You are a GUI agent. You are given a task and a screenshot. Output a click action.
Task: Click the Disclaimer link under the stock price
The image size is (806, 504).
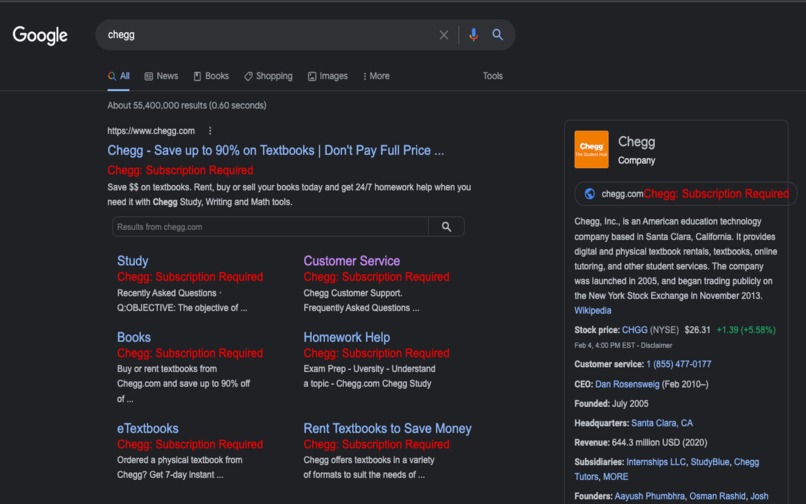tap(656, 346)
